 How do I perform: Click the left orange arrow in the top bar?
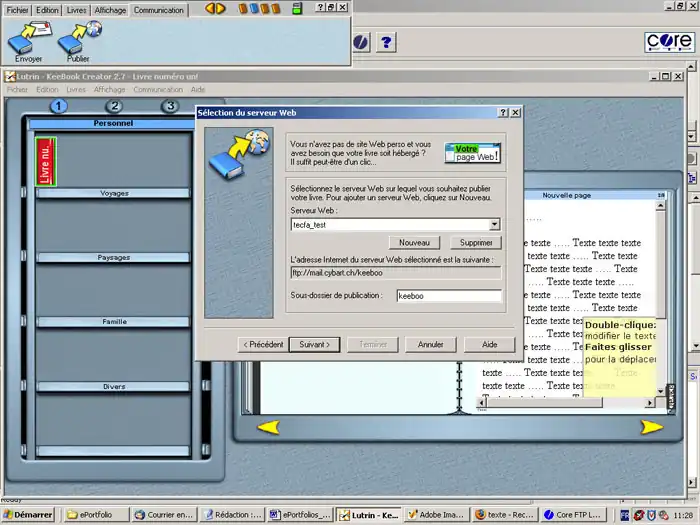210,8
